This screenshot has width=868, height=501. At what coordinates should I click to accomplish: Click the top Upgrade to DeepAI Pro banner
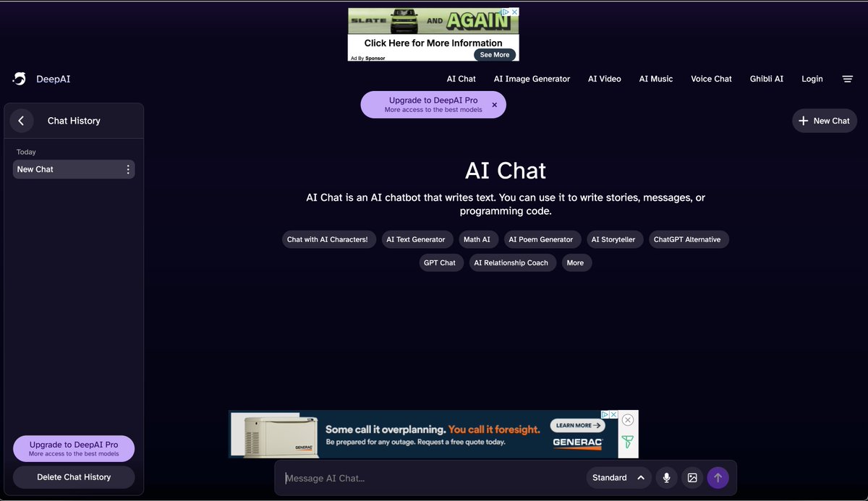[433, 105]
